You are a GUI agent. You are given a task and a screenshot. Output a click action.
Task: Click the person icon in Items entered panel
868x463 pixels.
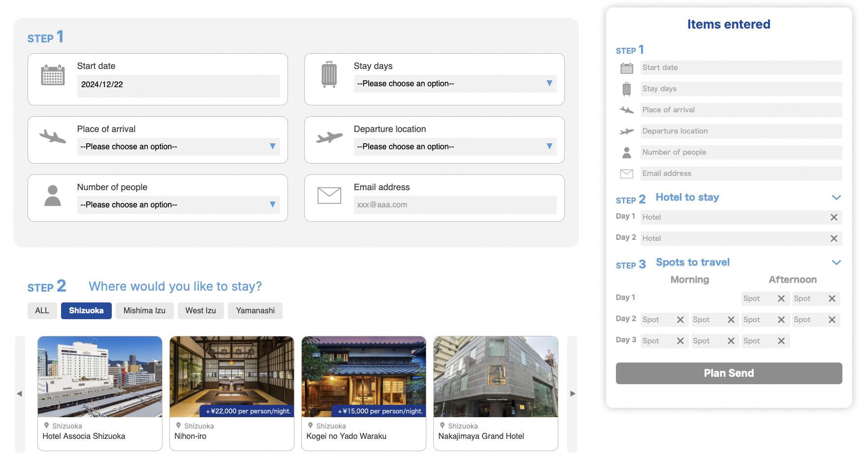(627, 153)
